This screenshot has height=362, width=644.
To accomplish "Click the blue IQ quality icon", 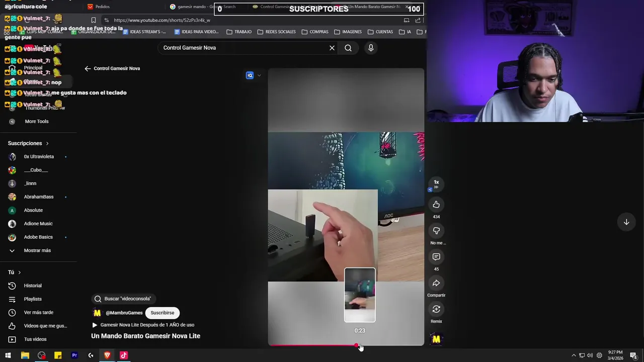I will coord(250,75).
